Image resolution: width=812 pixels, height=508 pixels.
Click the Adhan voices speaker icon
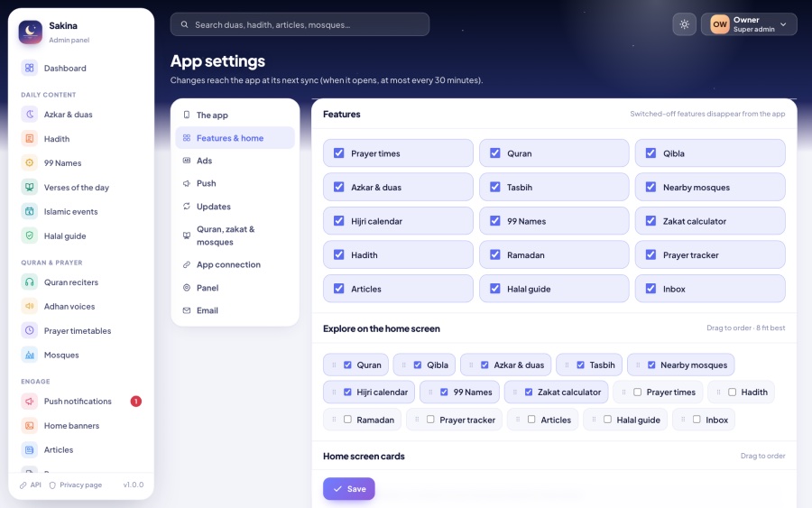tap(30, 306)
